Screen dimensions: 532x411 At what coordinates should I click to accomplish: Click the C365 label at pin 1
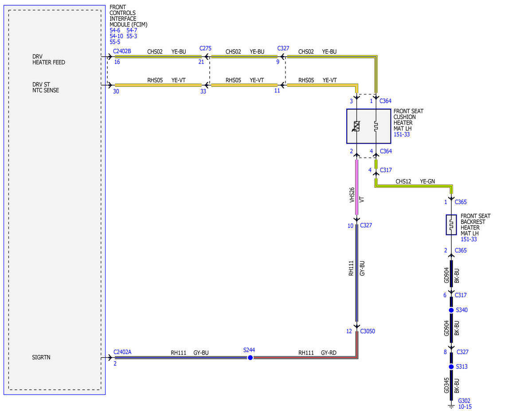coord(461,202)
